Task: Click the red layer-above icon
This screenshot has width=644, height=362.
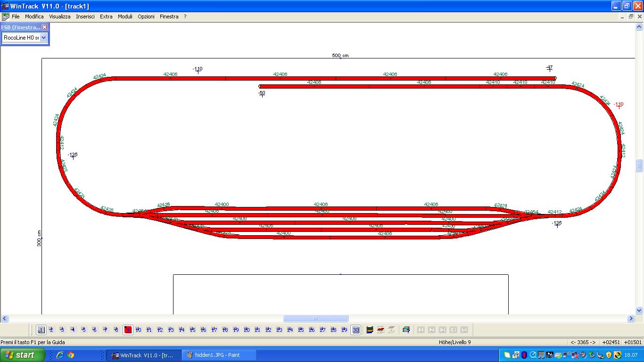Action: (x=381, y=330)
